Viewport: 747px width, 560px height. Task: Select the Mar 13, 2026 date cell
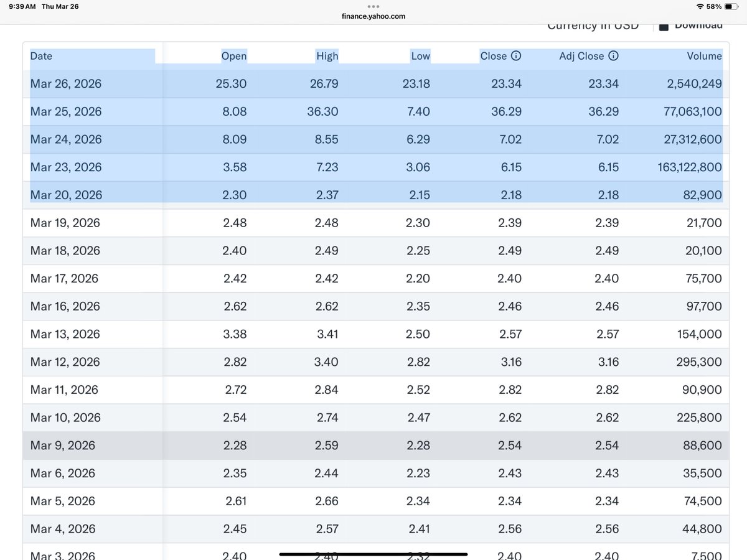point(65,334)
